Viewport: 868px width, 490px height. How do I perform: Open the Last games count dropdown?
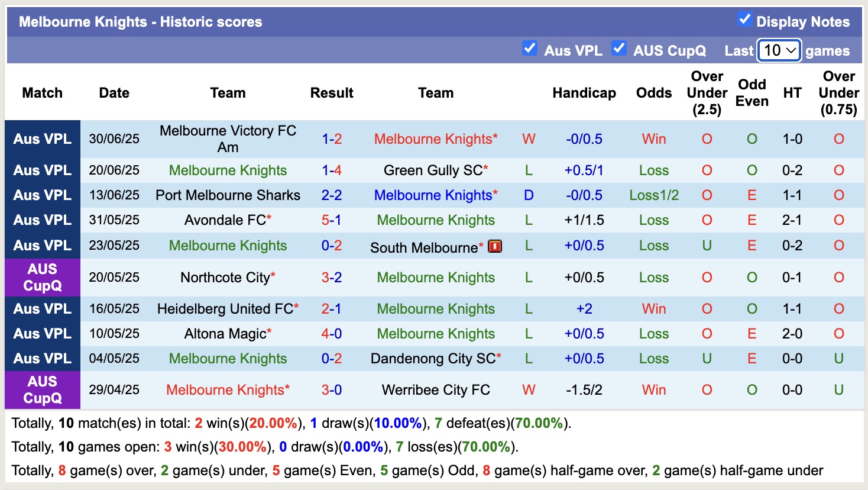click(x=778, y=51)
